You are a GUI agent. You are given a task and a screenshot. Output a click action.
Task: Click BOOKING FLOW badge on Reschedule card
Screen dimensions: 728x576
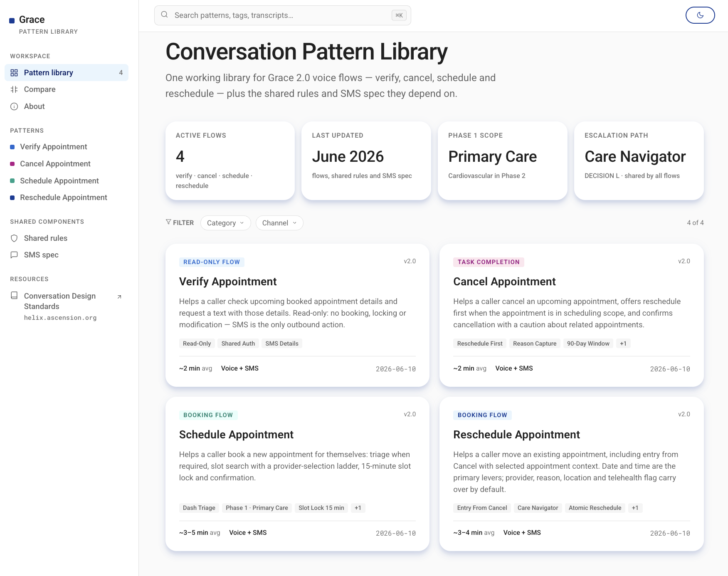click(x=482, y=415)
